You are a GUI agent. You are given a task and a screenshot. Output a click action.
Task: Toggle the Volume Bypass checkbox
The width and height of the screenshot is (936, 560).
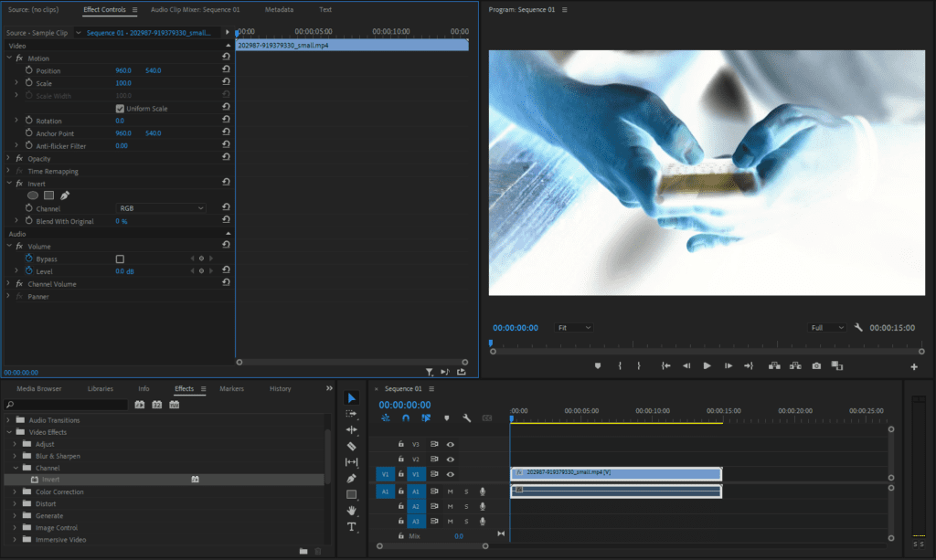(120, 259)
